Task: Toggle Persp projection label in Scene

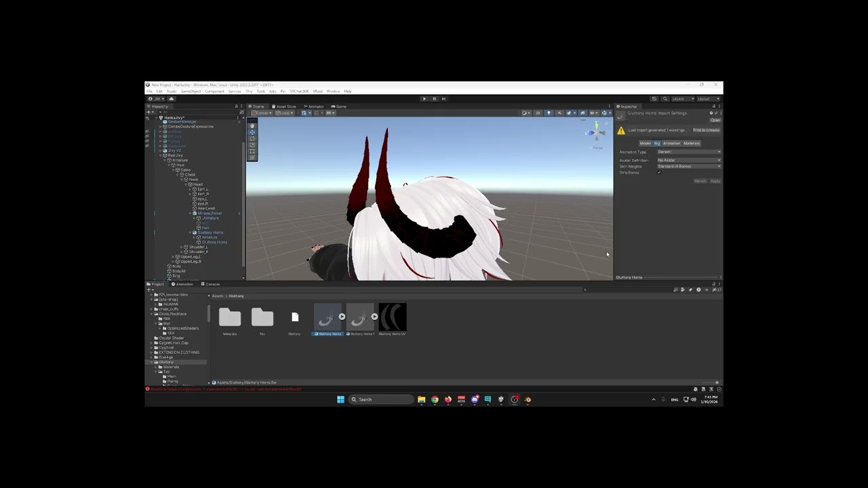Action: [x=597, y=148]
